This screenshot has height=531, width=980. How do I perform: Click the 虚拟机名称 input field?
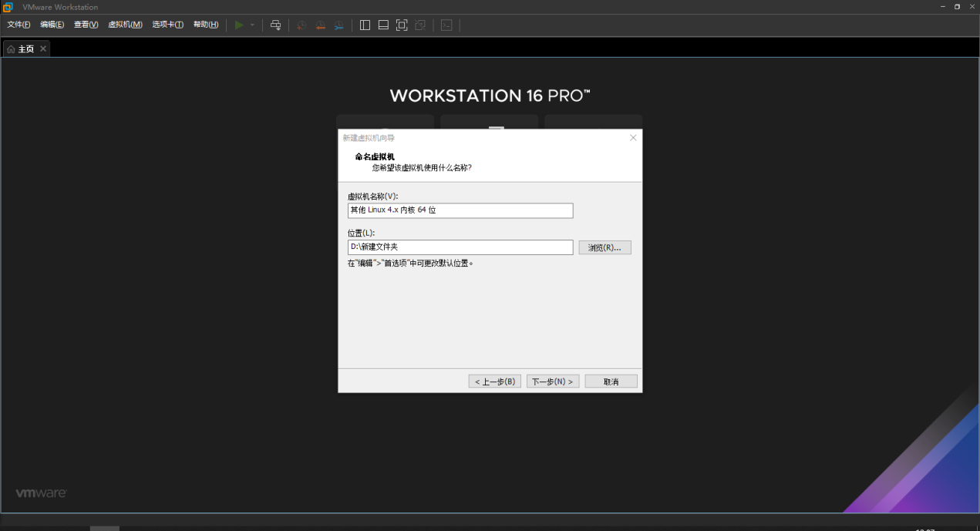(460, 210)
